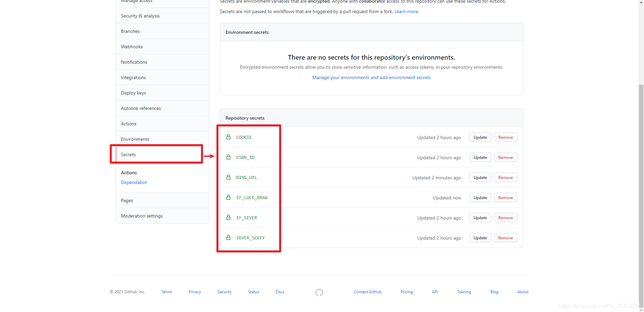Open Security link in footer
Viewport: 644px width, 312px height.
click(x=224, y=292)
